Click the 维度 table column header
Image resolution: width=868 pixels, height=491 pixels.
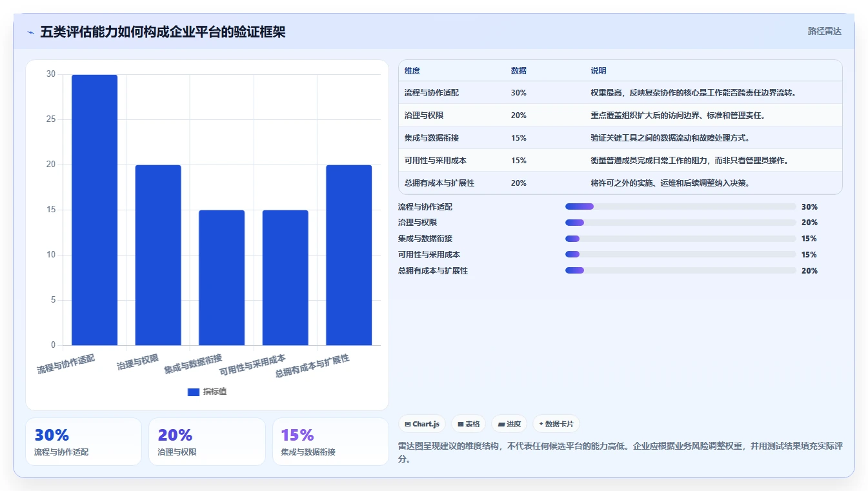(x=412, y=71)
